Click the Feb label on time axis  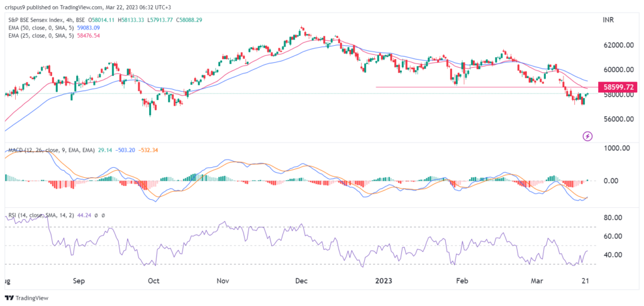pos(462,281)
